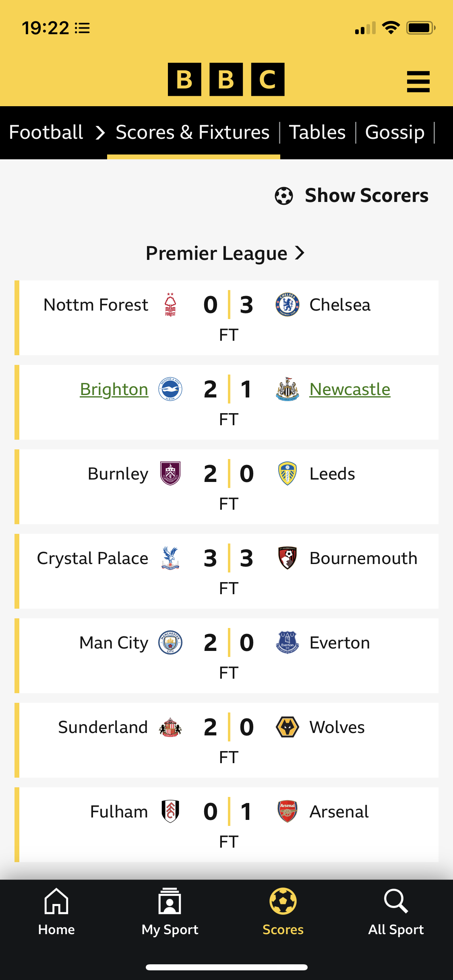The width and height of the screenshot is (453, 980).
Task: Switch to the Tables tab
Action: (x=317, y=132)
